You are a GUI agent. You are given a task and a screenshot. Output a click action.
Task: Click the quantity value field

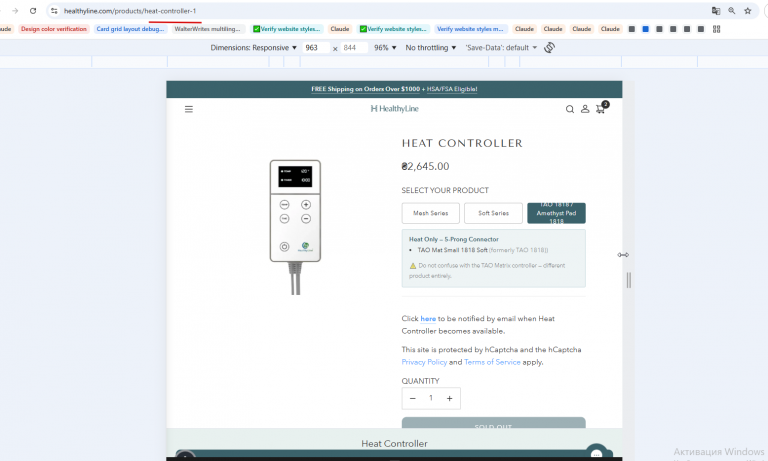[x=431, y=398]
